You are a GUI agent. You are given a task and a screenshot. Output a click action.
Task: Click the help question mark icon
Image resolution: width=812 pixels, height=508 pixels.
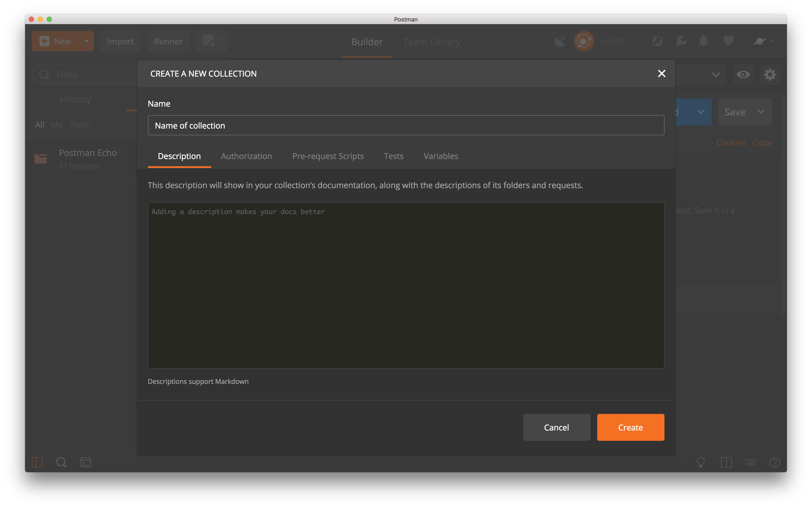coord(774,462)
